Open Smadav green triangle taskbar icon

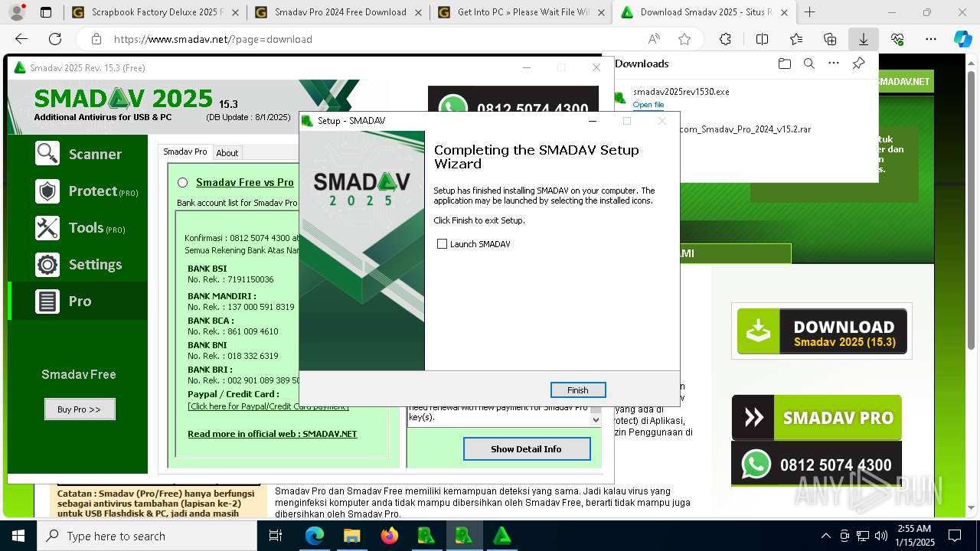point(502,536)
